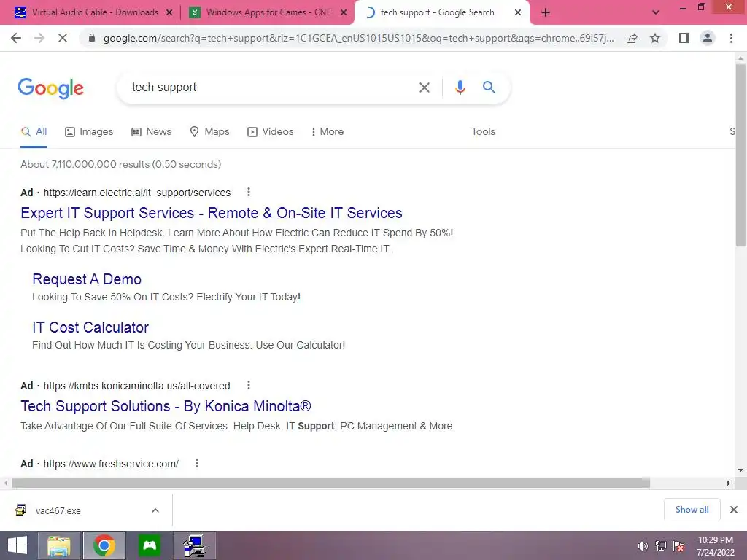Open options for the electric.ai ad
The image size is (747, 560).
coord(248,192)
